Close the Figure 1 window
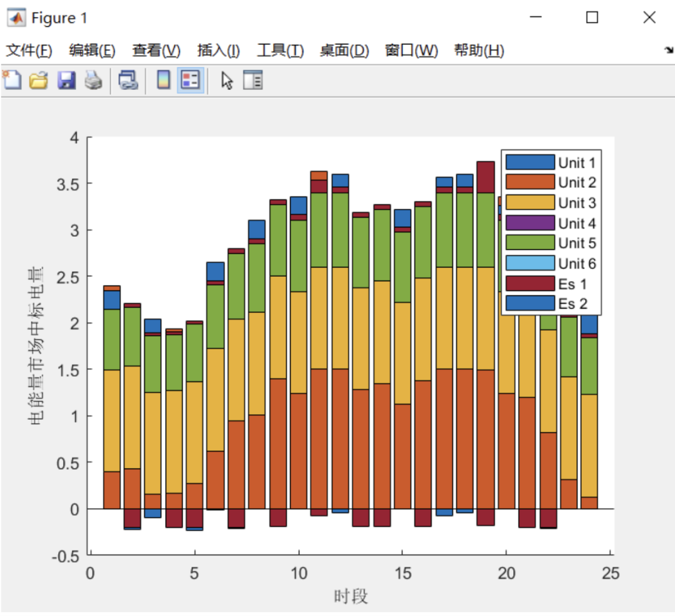This screenshot has width=675, height=616. click(x=649, y=17)
